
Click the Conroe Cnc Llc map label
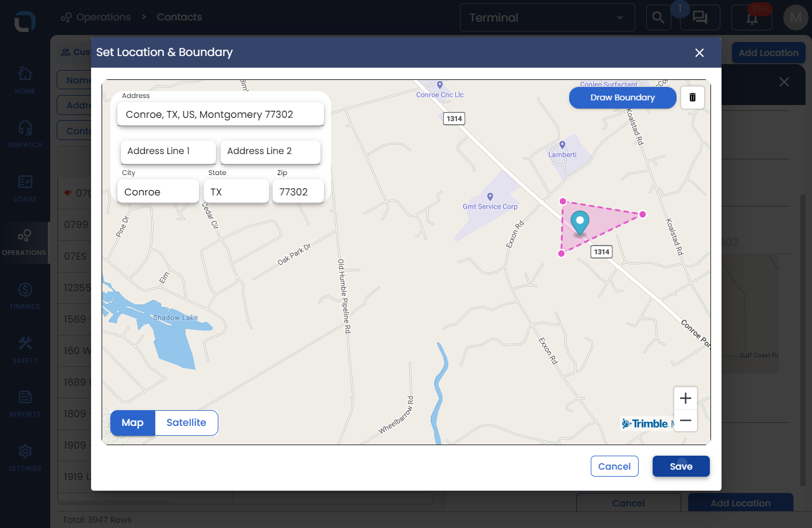(440, 95)
